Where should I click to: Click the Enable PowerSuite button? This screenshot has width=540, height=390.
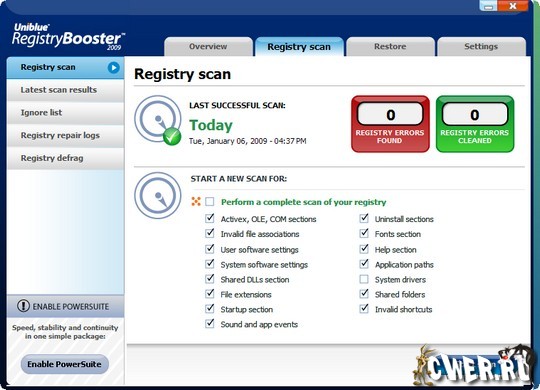point(65,364)
